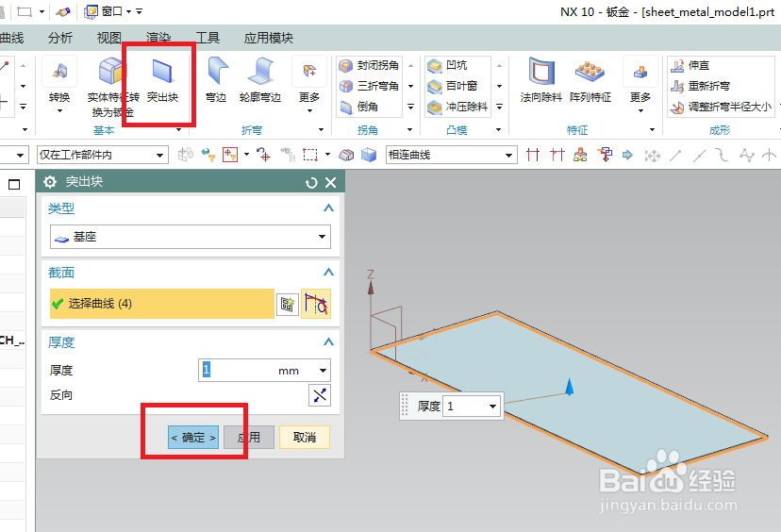
Task: Expand the 基本 group dropdown arrow
Action: click(x=179, y=130)
